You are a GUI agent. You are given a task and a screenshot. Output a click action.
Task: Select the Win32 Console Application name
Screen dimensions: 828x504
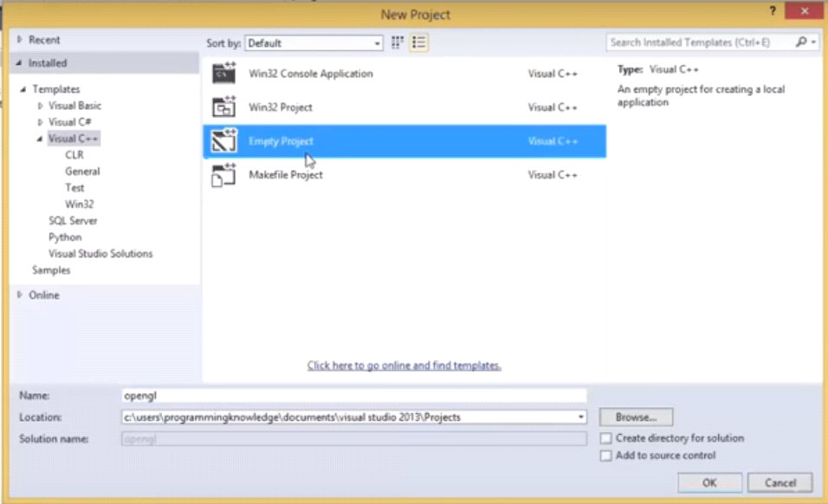[310, 74]
